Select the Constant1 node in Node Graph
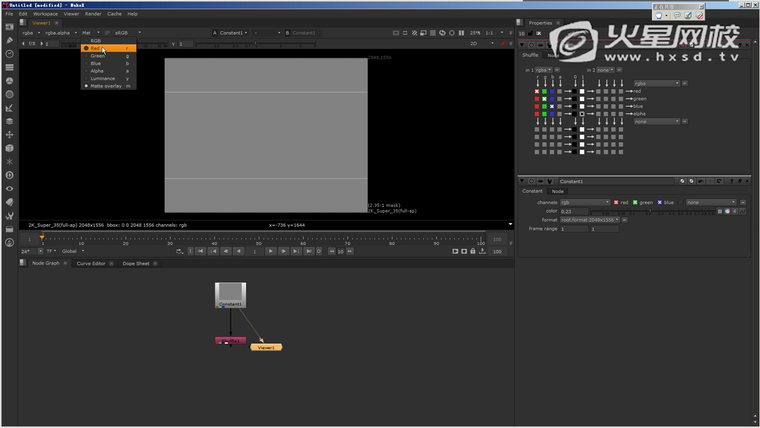The width and height of the screenshot is (760, 428). (231, 294)
